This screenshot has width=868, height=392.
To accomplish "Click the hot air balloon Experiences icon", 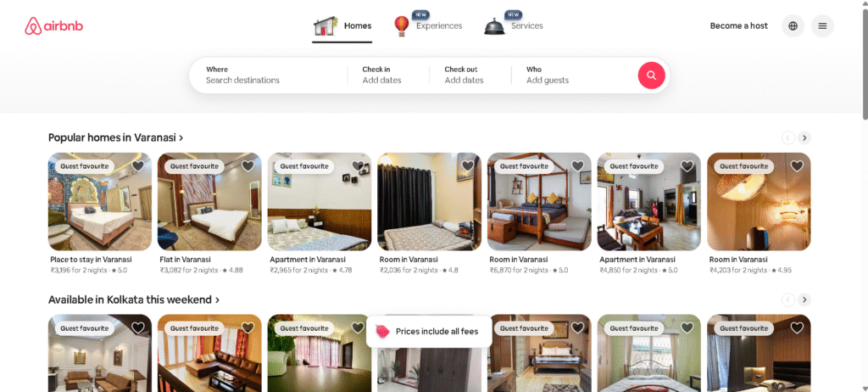I will pyautogui.click(x=401, y=26).
